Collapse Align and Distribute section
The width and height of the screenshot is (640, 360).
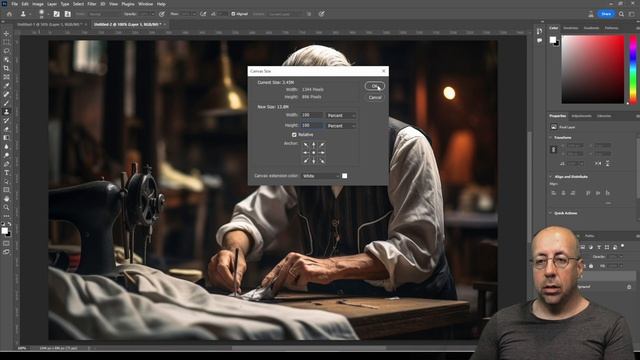click(551, 177)
